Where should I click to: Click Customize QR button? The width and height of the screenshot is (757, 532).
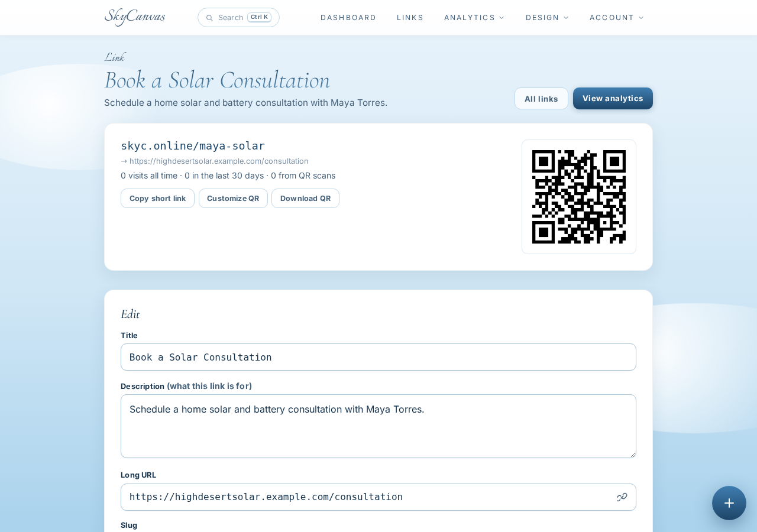click(x=233, y=199)
